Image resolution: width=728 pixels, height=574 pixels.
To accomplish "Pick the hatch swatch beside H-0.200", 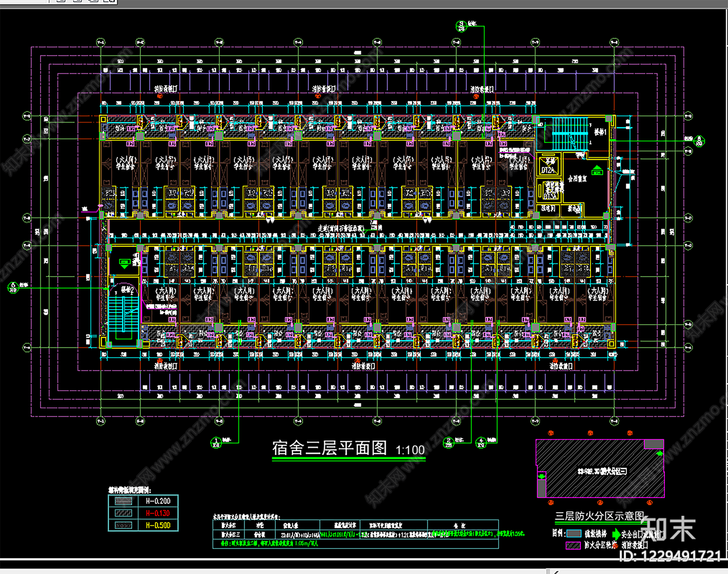I will click(124, 501).
